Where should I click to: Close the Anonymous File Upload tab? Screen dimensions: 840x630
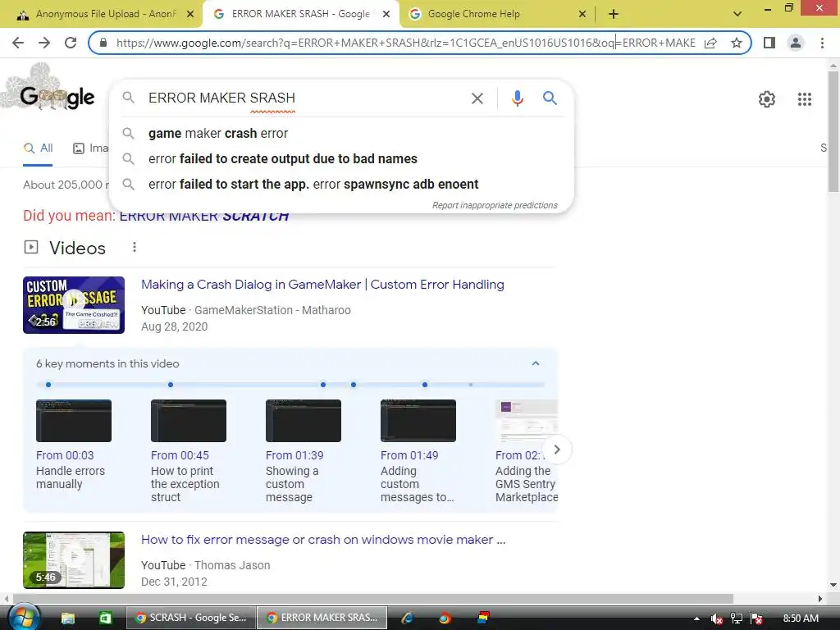(190, 15)
